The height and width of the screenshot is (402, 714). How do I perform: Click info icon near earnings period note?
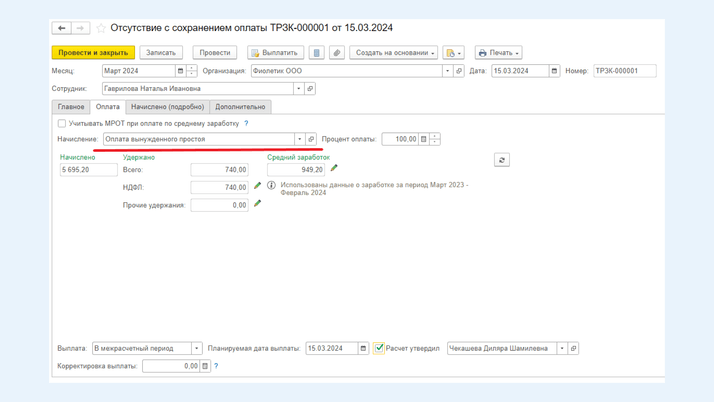271,185
